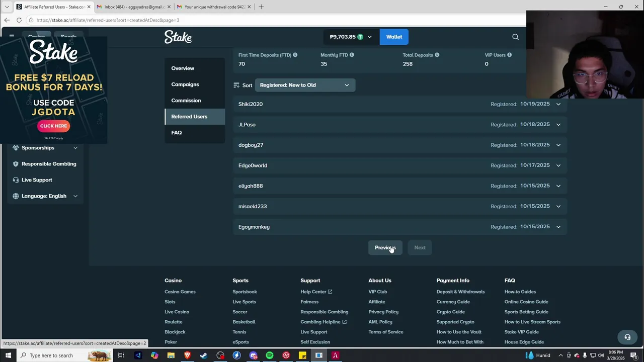This screenshot has width=644, height=362.
Task: Open the Gambling Helpline external link
Action: (x=324, y=322)
